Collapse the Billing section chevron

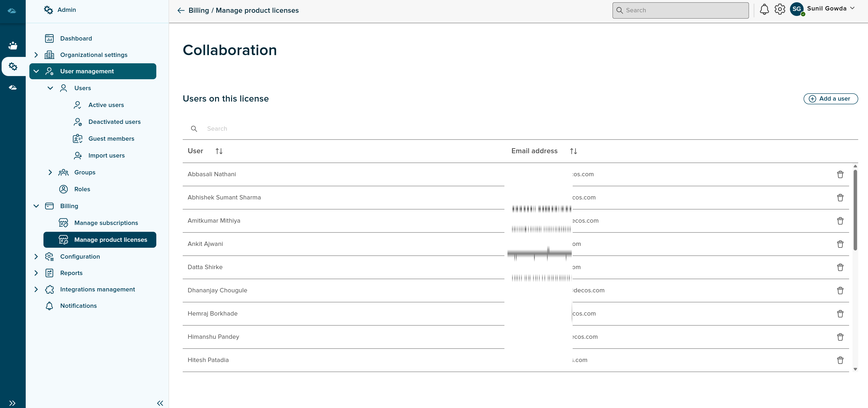tap(36, 206)
